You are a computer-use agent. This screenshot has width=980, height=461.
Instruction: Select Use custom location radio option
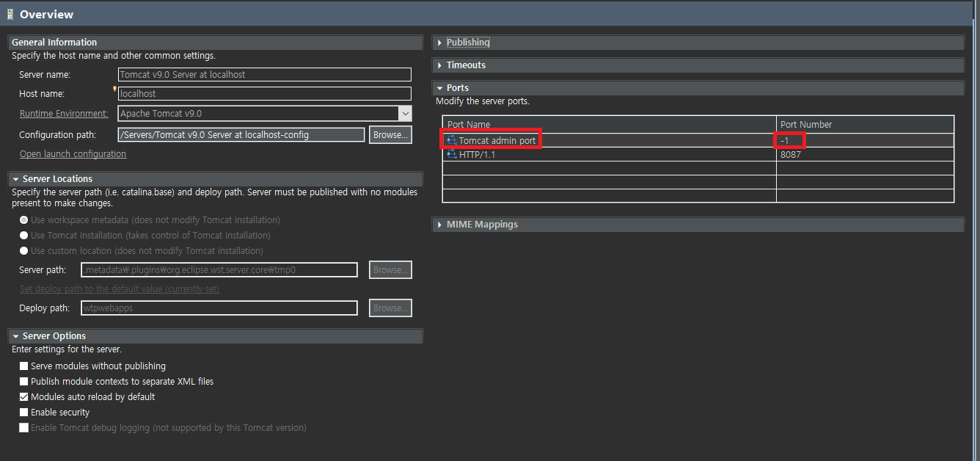tap(24, 251)
